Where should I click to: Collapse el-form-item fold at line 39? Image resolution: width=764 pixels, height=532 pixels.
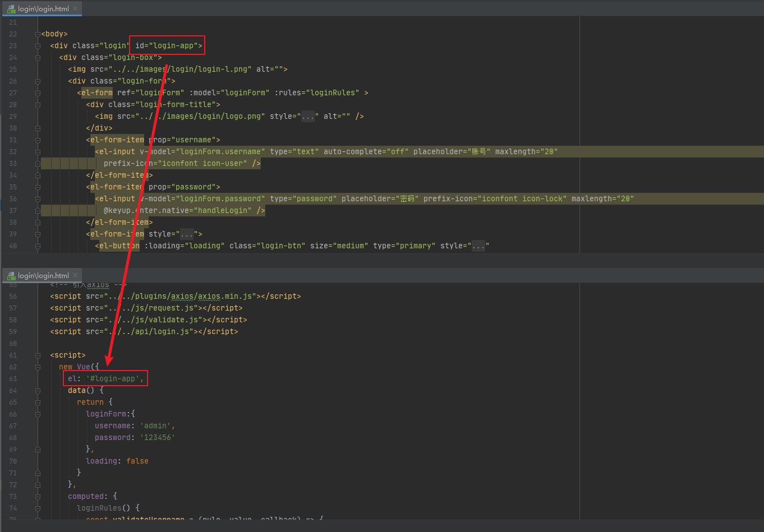[38, 234]
